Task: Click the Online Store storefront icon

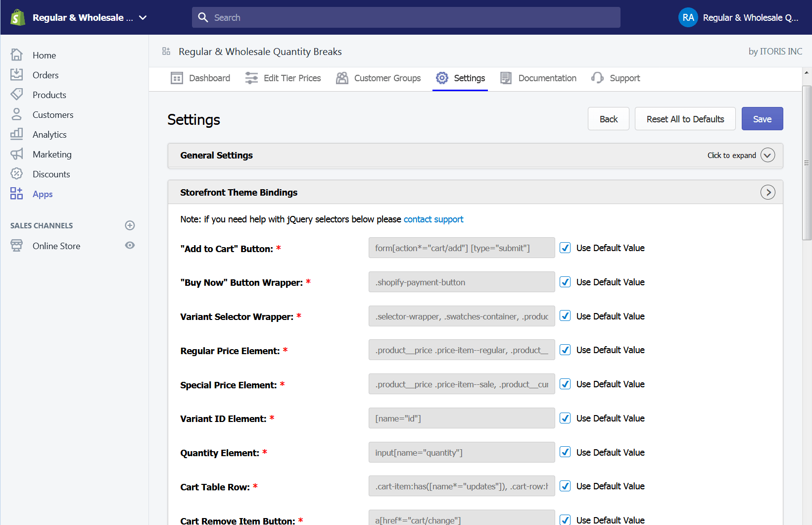Action: 17,245
